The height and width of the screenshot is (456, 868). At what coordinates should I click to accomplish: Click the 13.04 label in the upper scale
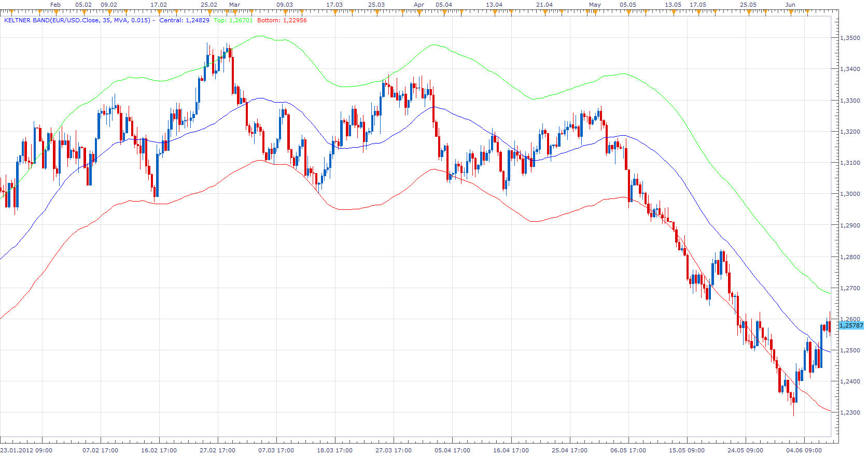click(x=494, y=5)
